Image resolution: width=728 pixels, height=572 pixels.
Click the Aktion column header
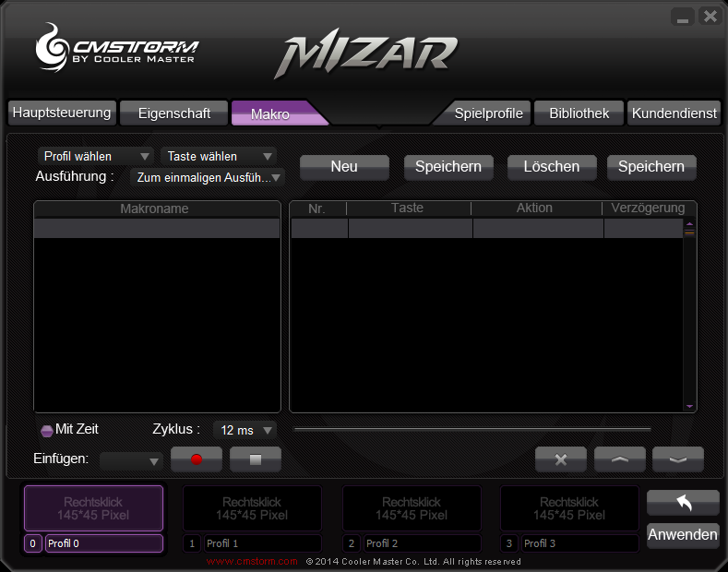(536, 209)
